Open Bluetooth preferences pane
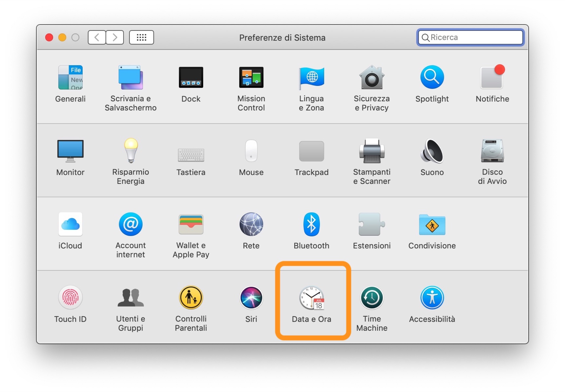 [311, 224]
